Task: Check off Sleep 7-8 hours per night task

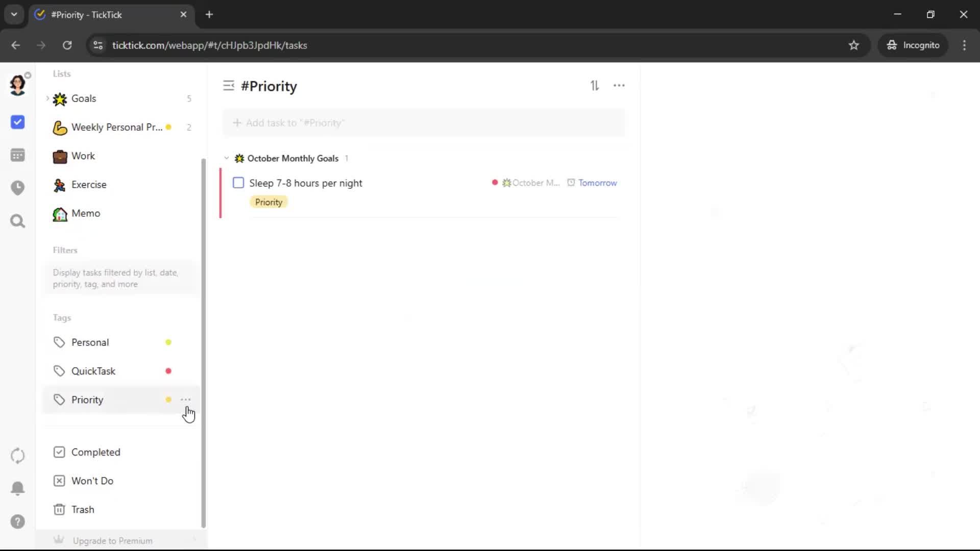Action: click(238, 183)
